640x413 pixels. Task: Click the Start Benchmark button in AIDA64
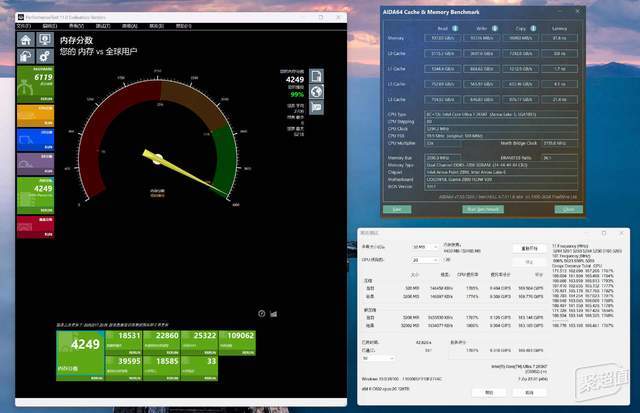483,209
